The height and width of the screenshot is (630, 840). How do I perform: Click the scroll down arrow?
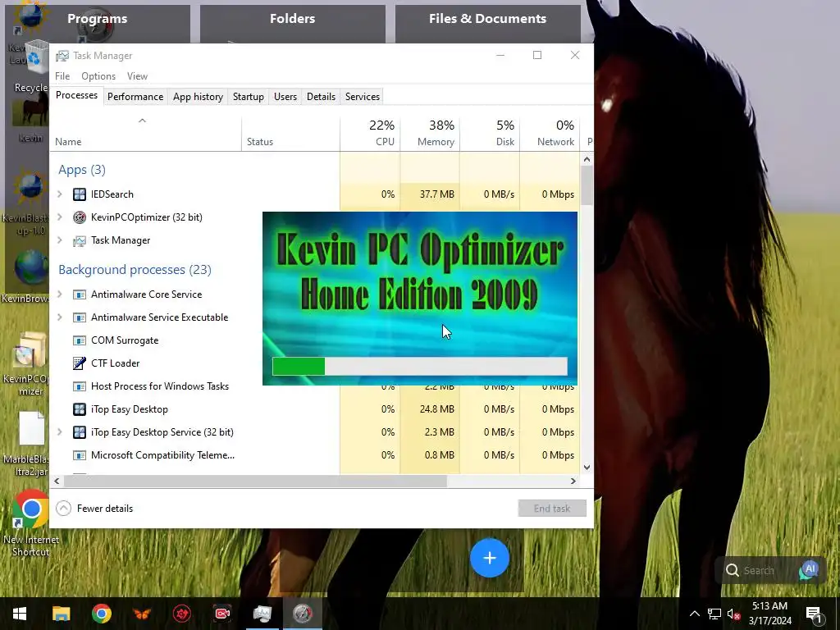(587, 467)
